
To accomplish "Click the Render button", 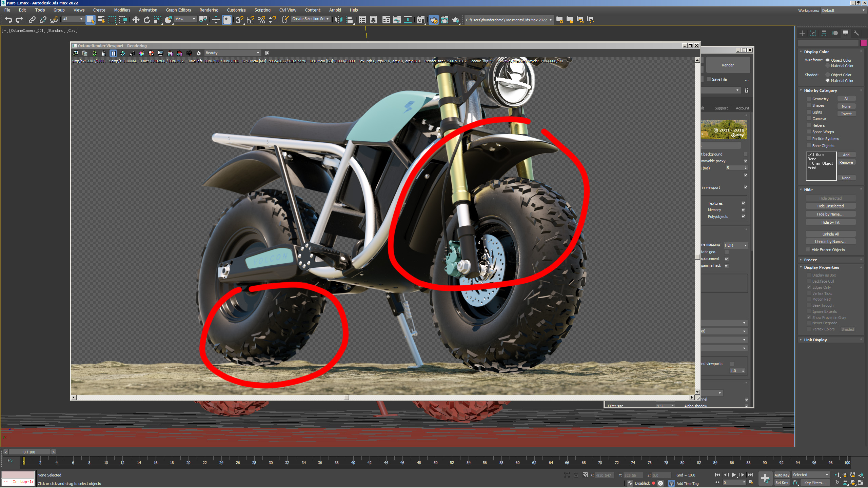I will (727, 65).
